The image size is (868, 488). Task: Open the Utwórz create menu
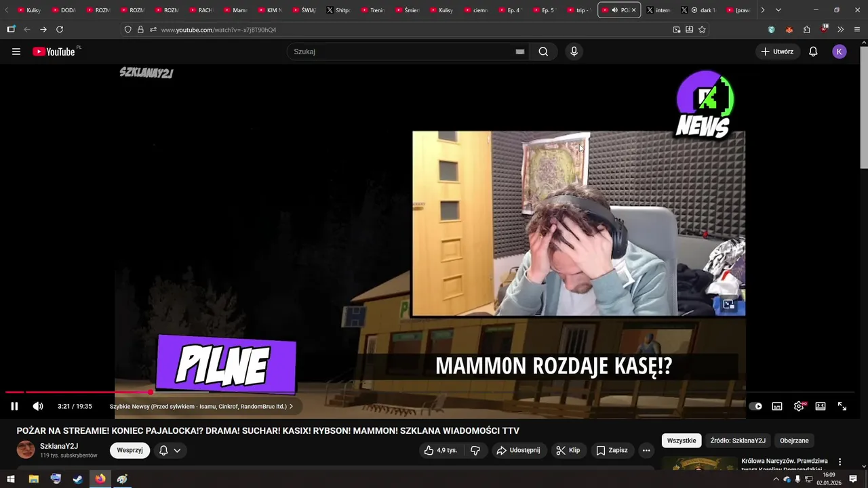[x=777, y=52]
